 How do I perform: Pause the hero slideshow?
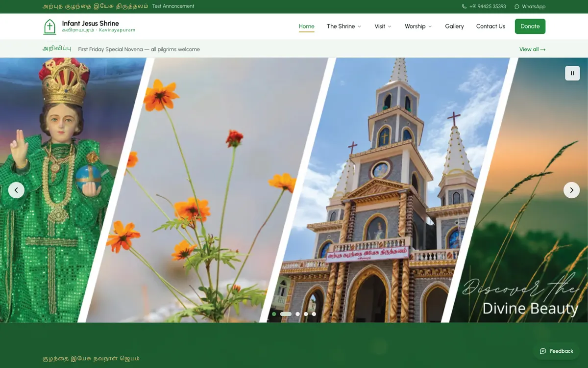(x=572, y=73)
